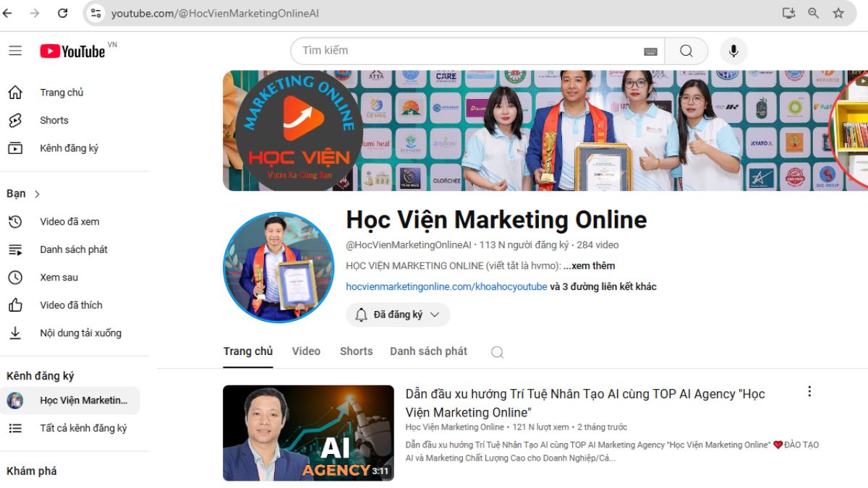Expand channel description with ...xem thêm
The width and height of the screenshot is (868, 488).
click(589, 265)
